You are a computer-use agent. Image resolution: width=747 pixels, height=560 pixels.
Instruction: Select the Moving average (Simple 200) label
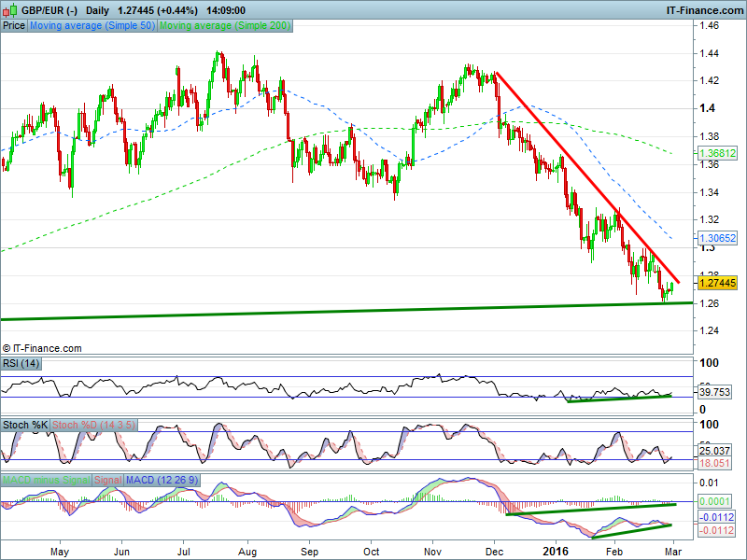[x=224, y=26]
